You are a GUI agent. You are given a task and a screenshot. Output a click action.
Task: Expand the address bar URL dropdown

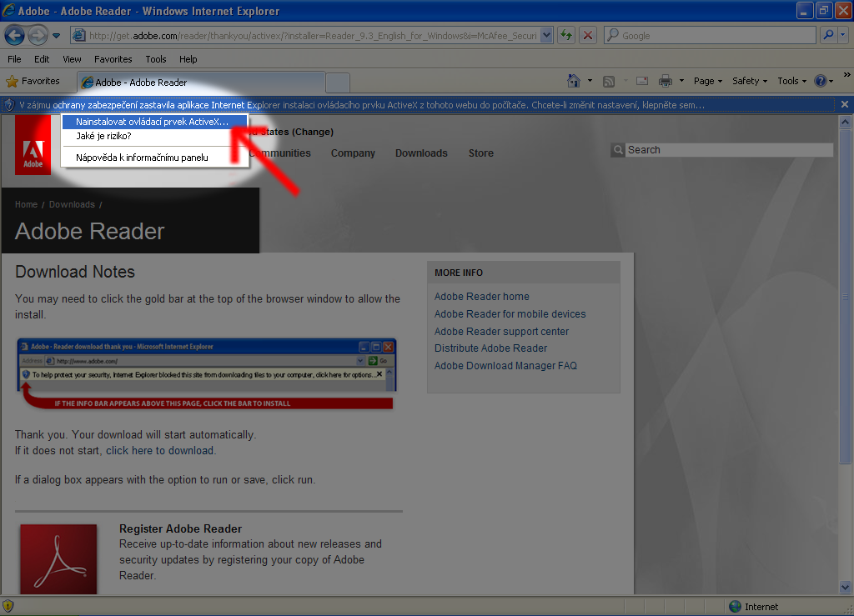click(547, 35)
